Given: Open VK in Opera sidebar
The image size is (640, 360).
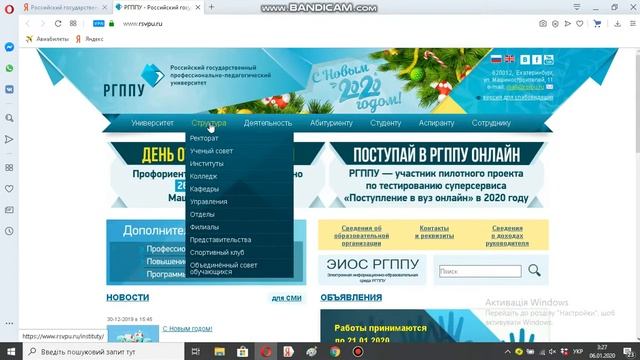Looking at the screenshot, I should [9, 89].
